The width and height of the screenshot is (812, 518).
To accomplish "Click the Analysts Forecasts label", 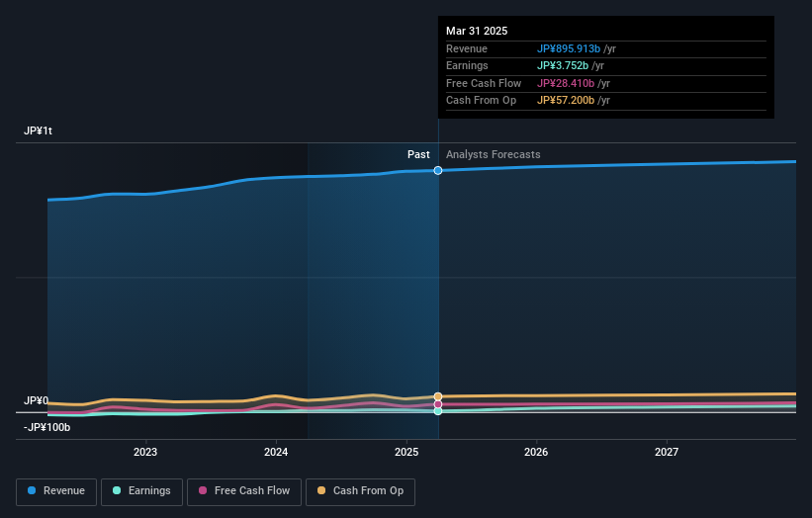I will tap(493, 154).
